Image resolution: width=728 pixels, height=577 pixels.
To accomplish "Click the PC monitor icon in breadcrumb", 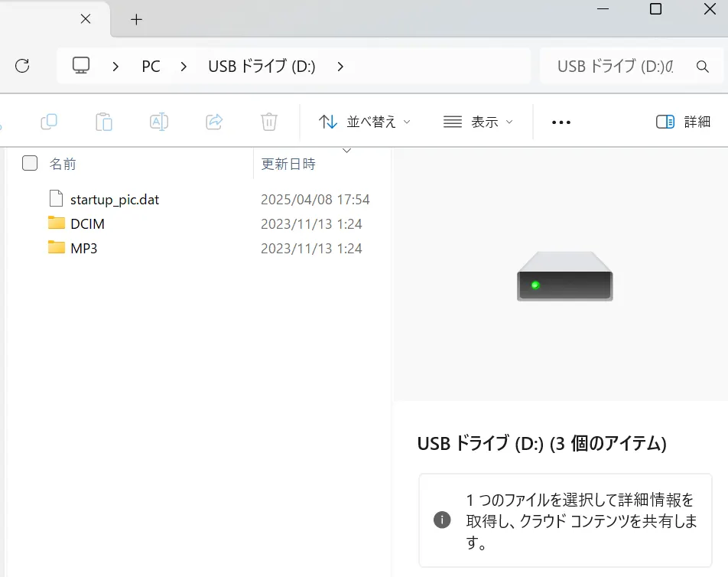I will point(81,66).
